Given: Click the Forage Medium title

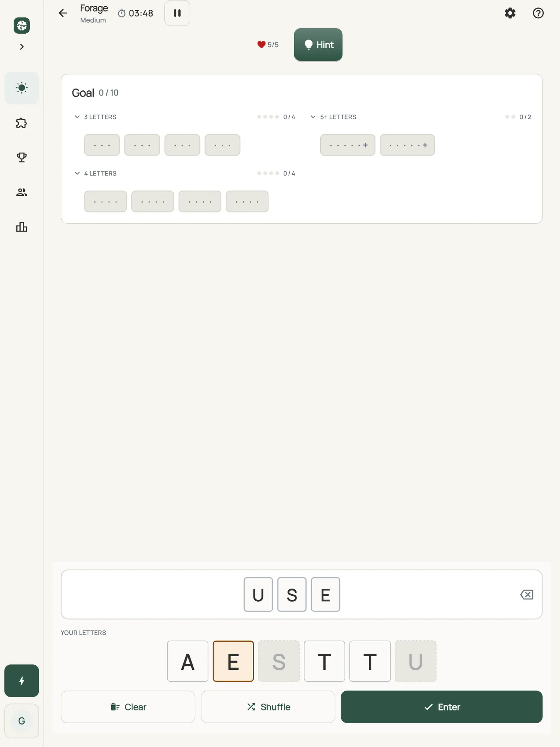Looking at the screenshot, I should (x=94, y=13).
